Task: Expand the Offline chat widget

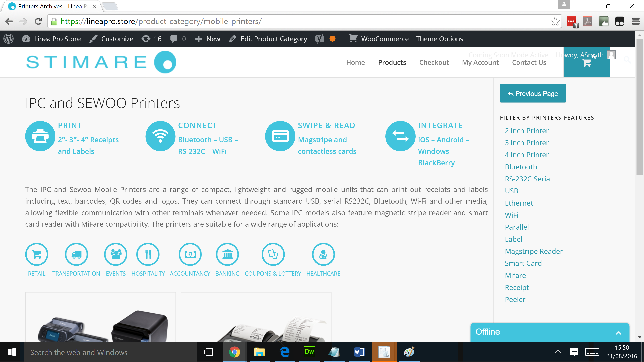Action: 618,332
